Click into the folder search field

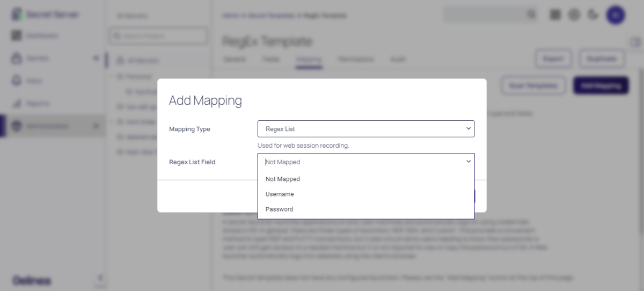158,36
